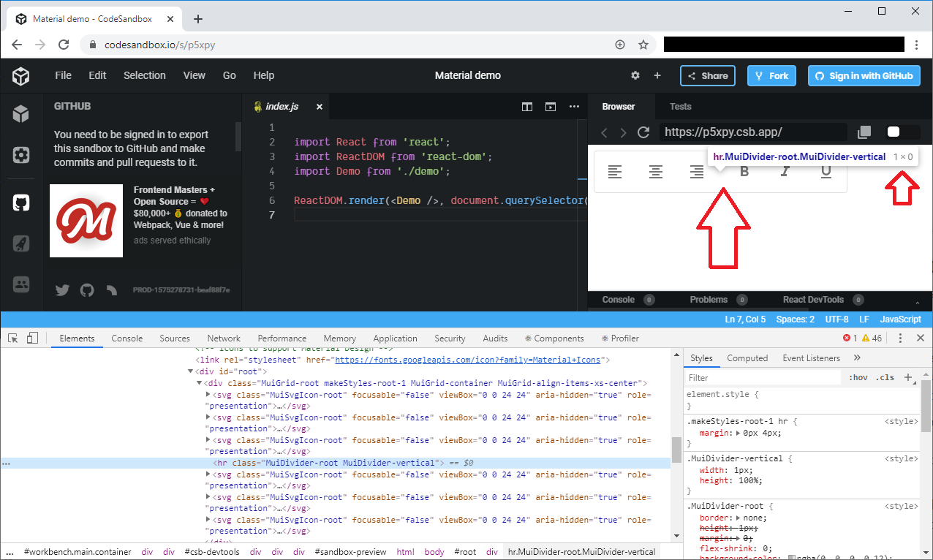Click the bold icon in preview
Screen dimensions: 933x560
(x=744, y=172)
